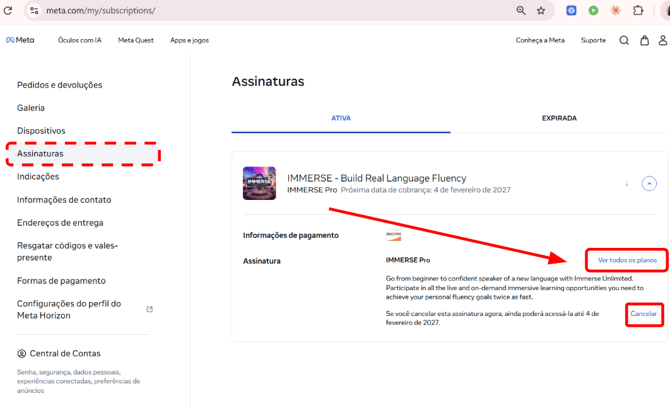Open the shopping bag cart
Viewport: 670px width, 408px height.
[644, 40]
